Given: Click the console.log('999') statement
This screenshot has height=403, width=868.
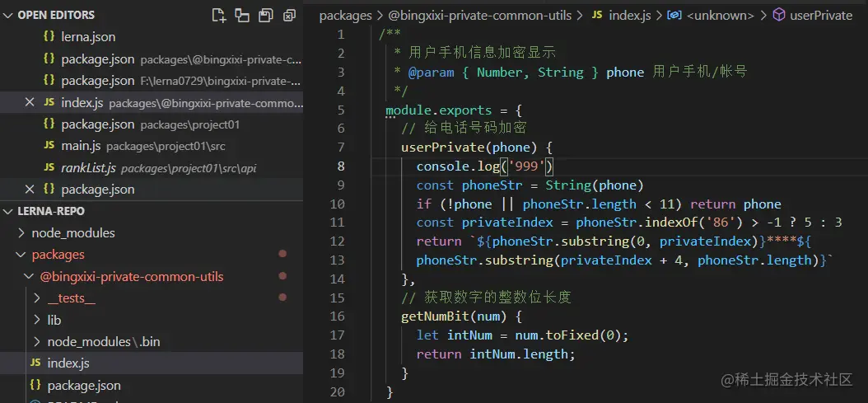Looking at the screenshot, I should [486, 166].
